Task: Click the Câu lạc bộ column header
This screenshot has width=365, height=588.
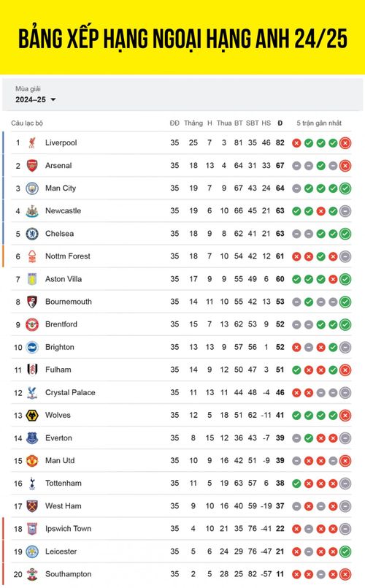Action: click(27, 123)
